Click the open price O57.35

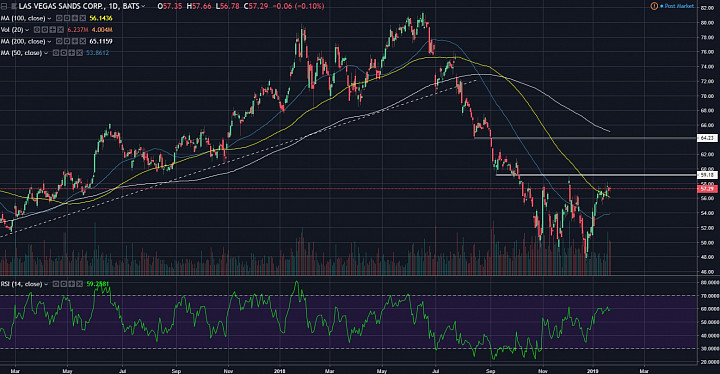coord(170,6)
